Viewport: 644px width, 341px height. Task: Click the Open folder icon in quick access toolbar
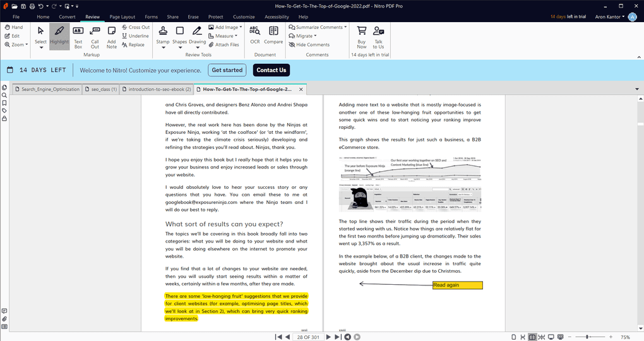(x=15, y=6)
